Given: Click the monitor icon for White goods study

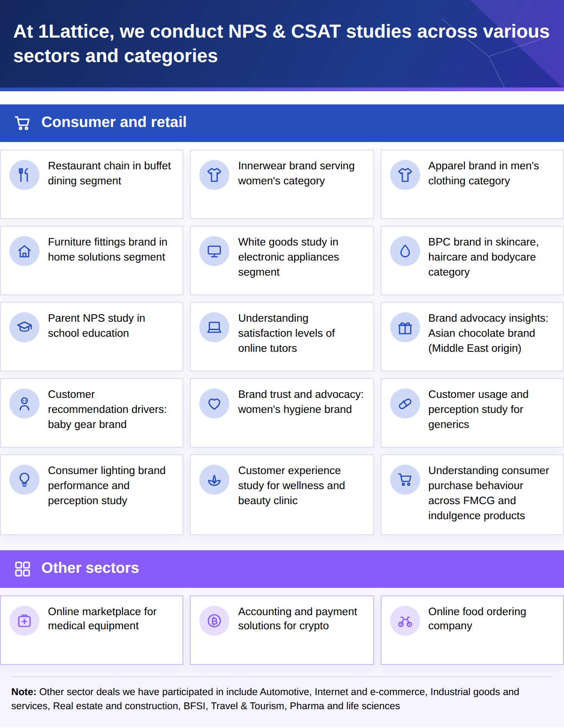Looking at the screenshot, I should pos(214,251).
